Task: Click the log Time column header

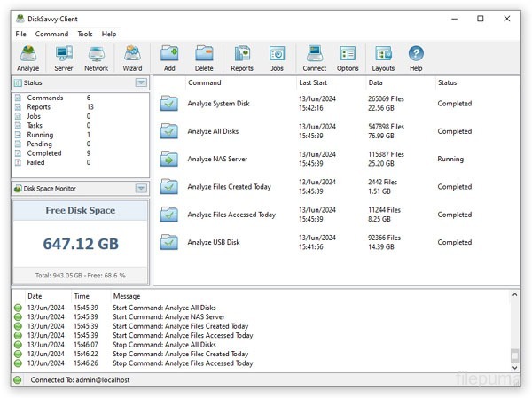Action: [82, 296]
